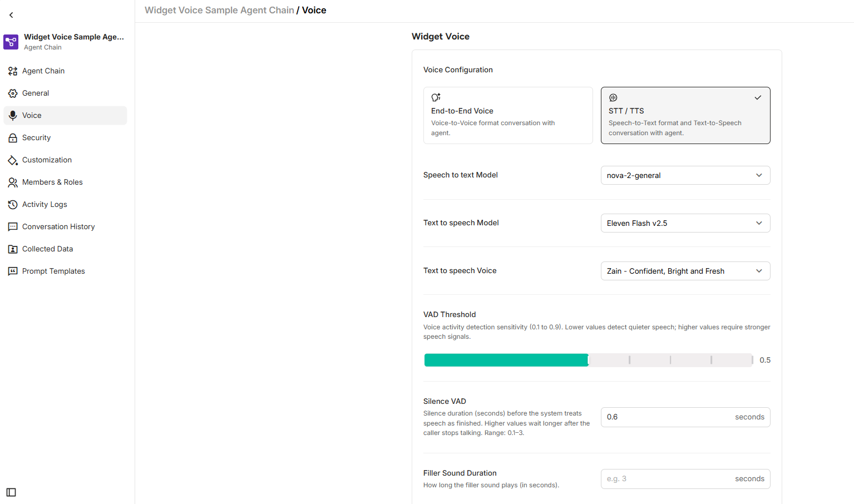Click the Voice microphone icon
Screen dimensions: 854x504
pyautogui.click(x=13, y=116)
